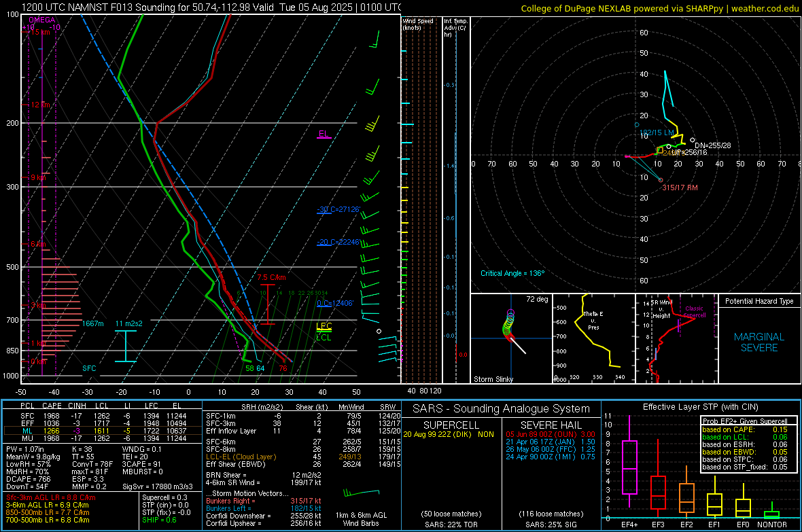Click the Effective Layer STP (with CIN) title

point(700,407)
